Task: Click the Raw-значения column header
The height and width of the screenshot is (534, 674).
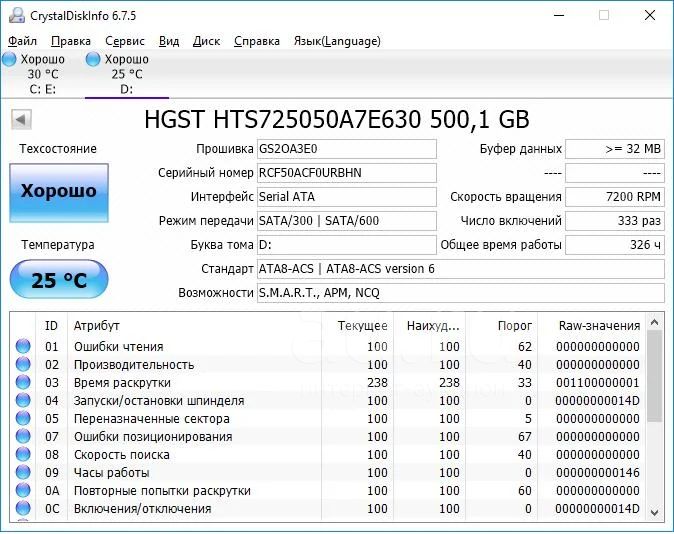Action: (591, 326)
